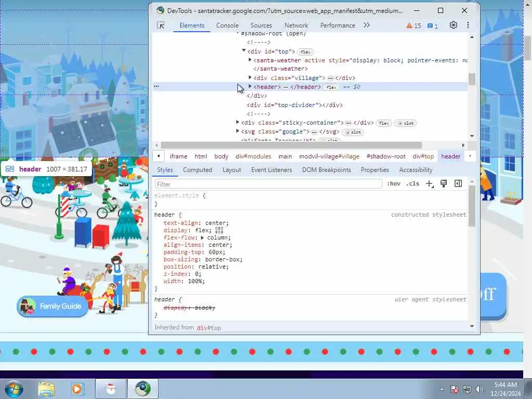Add new style rule plus icon

(430, 184)
